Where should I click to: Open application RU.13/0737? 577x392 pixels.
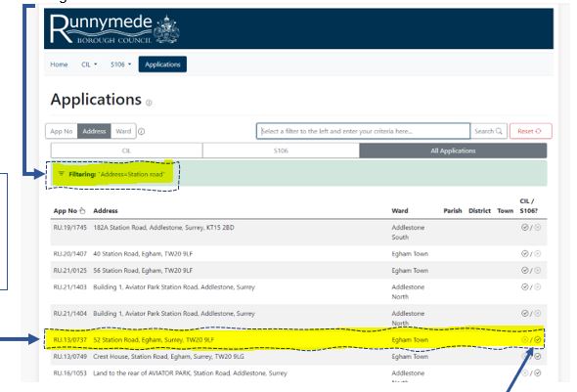69,340
